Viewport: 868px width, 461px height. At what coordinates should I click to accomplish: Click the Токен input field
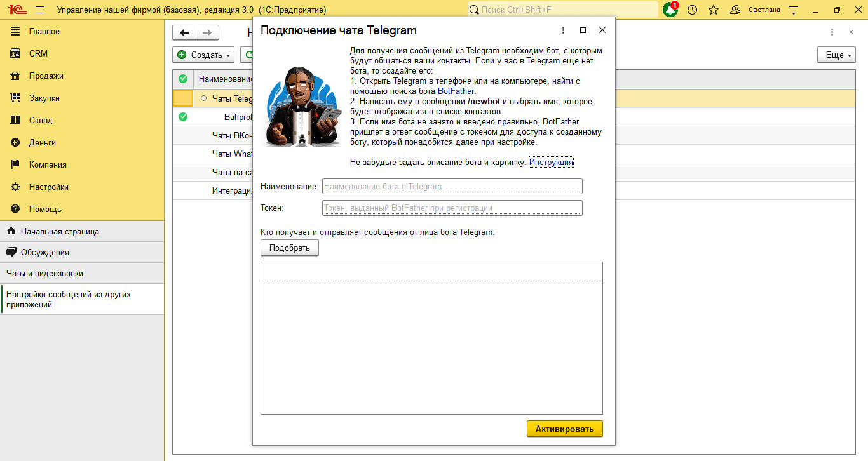coord(452,208)
